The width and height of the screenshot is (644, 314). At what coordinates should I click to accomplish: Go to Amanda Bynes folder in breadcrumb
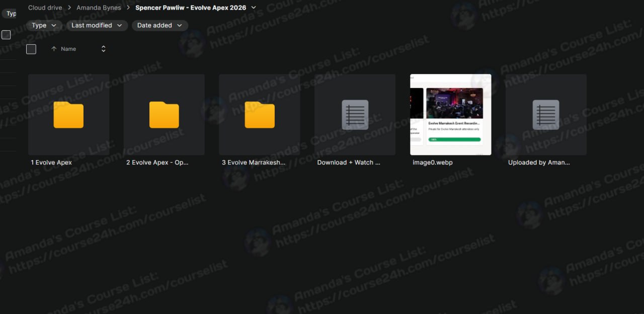[99, 8]
